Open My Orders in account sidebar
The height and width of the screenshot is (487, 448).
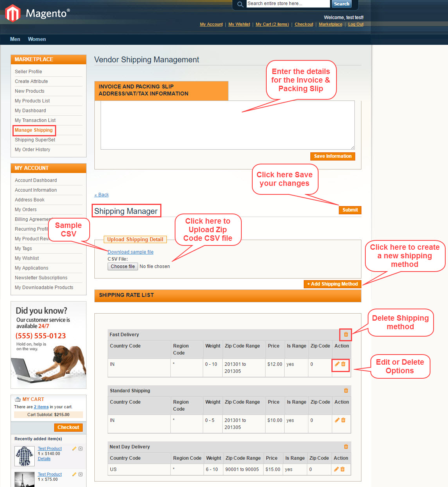coord(26,210)
